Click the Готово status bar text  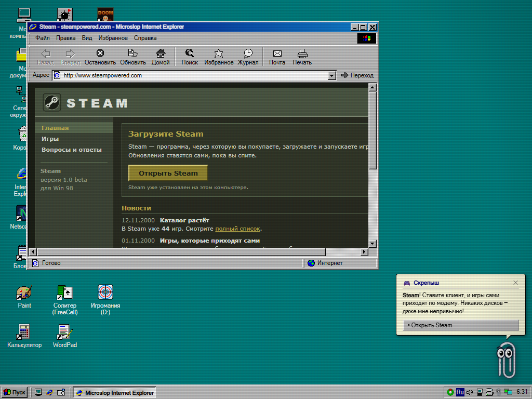tap(51, 263)
